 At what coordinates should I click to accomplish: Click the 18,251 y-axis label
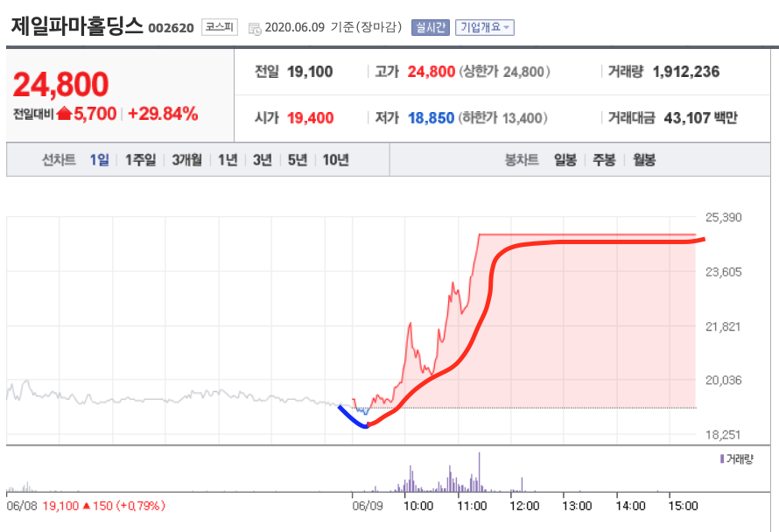point(723,435)
